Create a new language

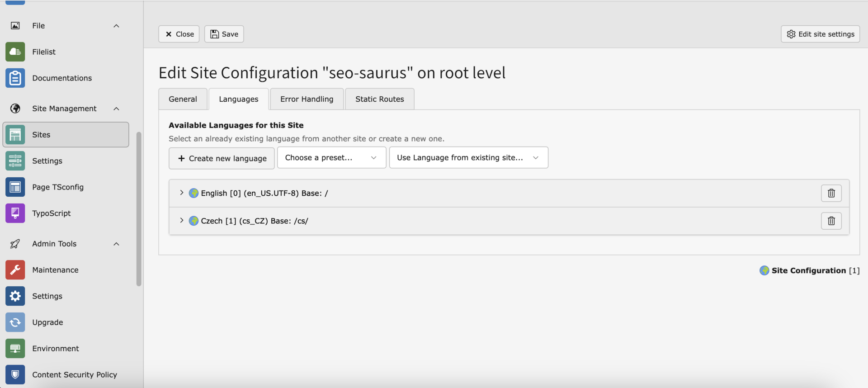(222, 158)
